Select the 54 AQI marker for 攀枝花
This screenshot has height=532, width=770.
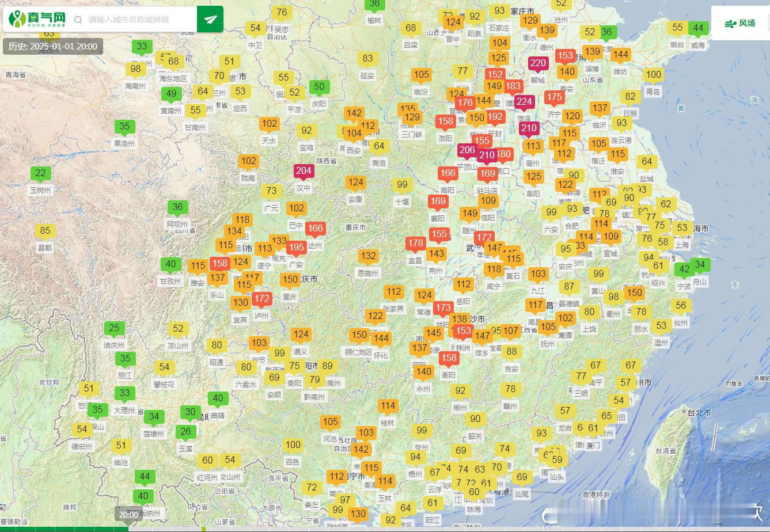point(165,368)
